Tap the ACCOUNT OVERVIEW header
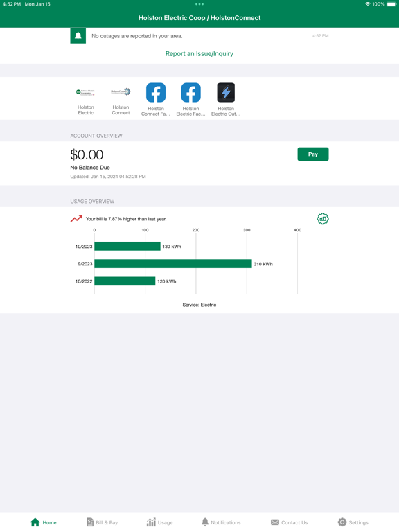 (x=96, y=136)
